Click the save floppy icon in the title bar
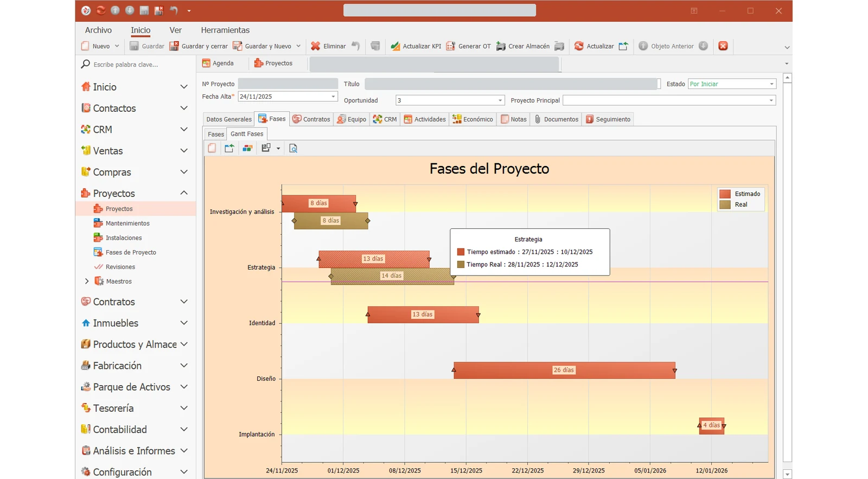This screenshot has height=479, width=868. (144, 10)
